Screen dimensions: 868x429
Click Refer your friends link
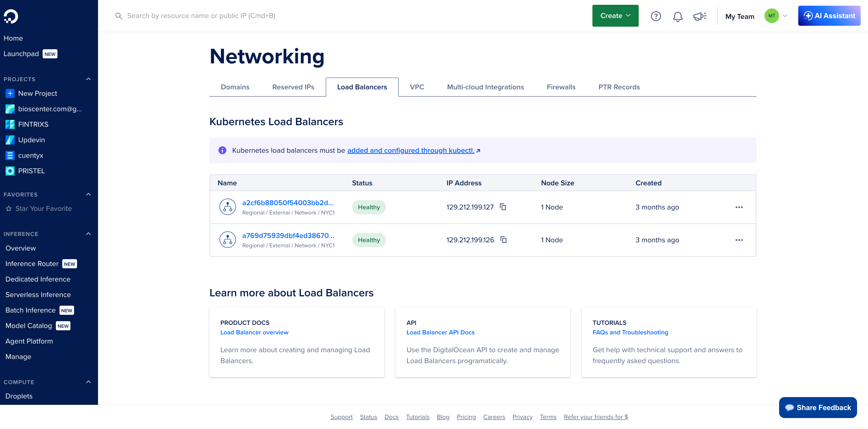point(596,417)
